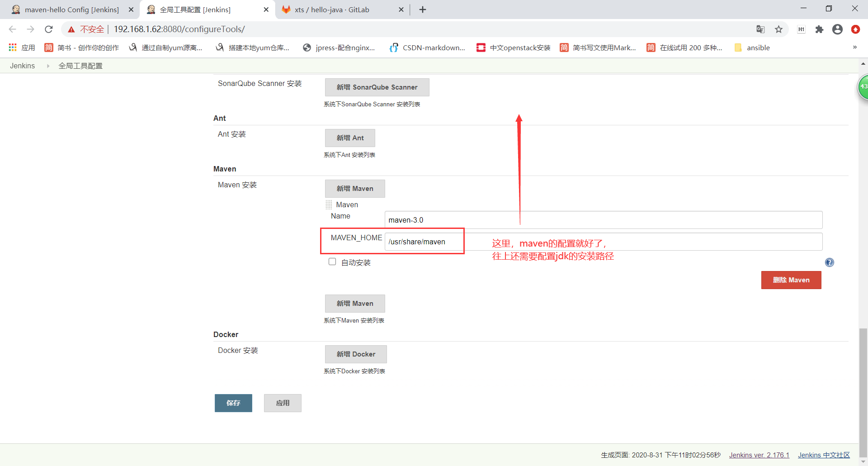Open the jpress-配合nginx bookmark
This screenshot has height=466, width=868.
[x=339, y=48]
